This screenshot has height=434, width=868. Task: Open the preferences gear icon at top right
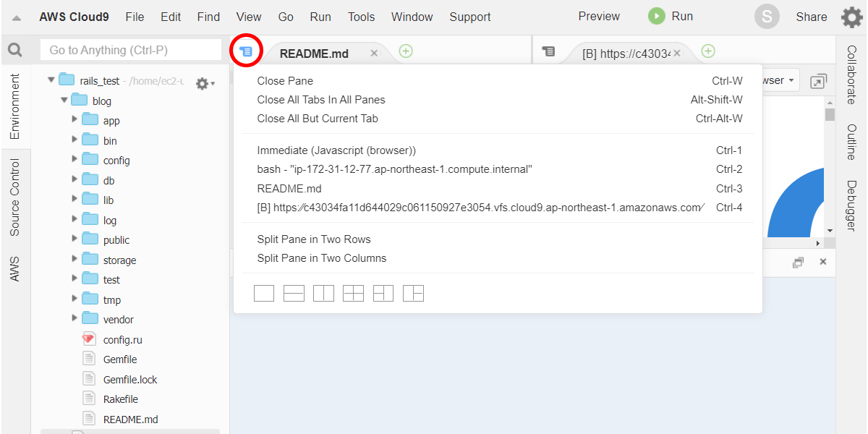click(851, 17)
